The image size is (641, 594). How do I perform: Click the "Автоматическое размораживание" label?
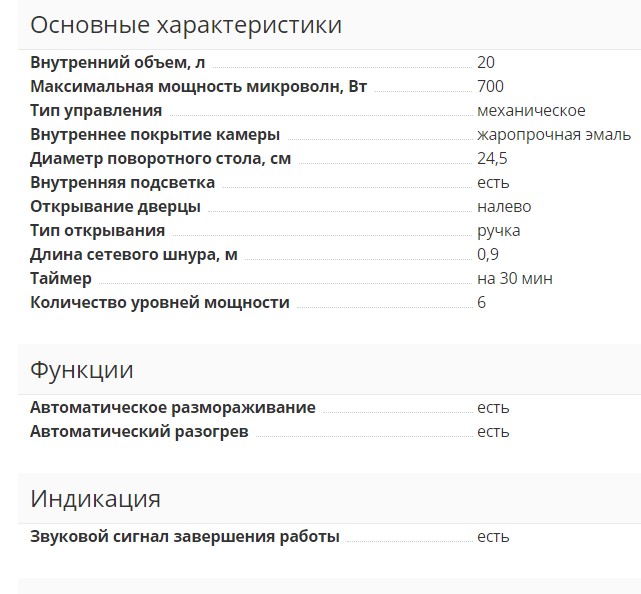point(173,408)
